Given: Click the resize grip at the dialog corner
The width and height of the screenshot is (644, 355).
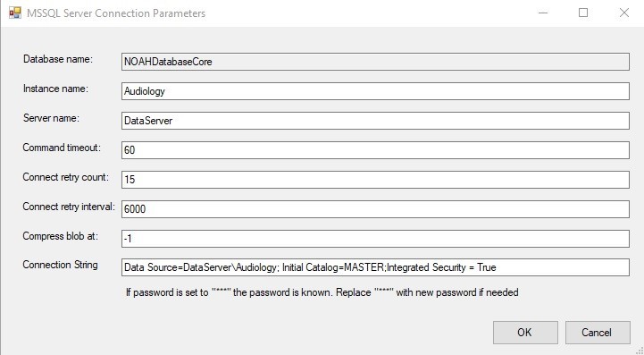Looking at the screenshot, I should pos(639,351).
